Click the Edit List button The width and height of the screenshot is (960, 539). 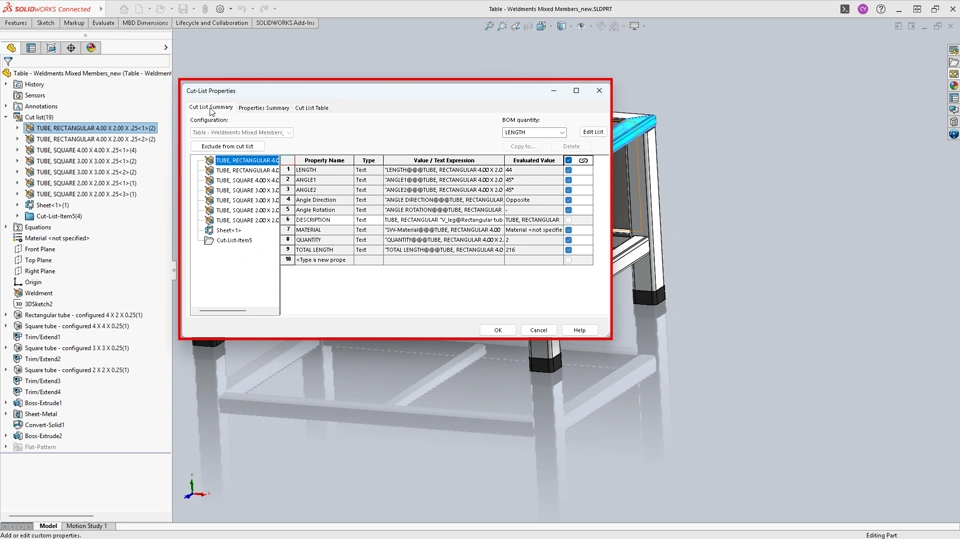coord(593,132)
